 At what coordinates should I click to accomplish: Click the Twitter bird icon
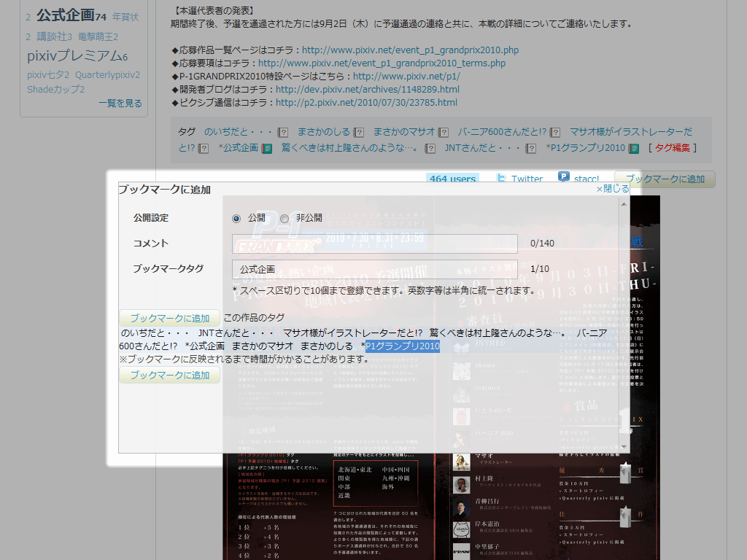[501, 179]
